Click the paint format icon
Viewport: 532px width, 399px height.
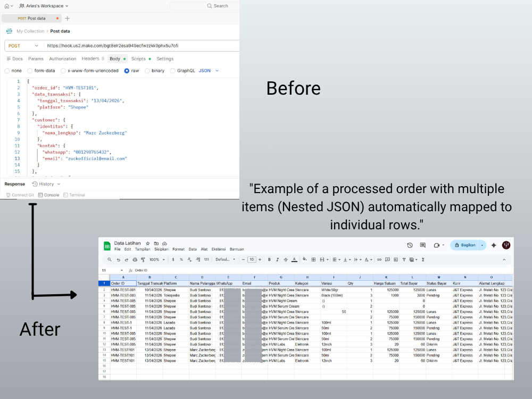[143, 260]
